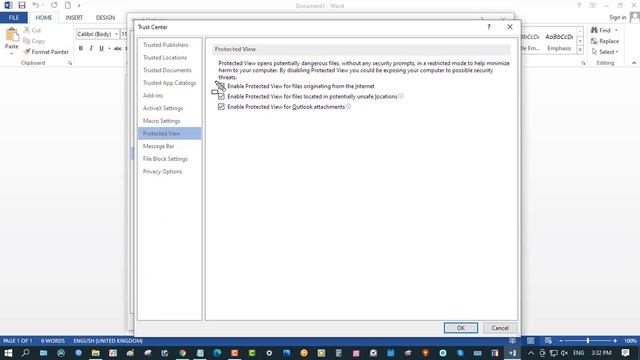Open the font name dropdown Calibri (Body)
The image size is (640, 360).
point(117,34)
